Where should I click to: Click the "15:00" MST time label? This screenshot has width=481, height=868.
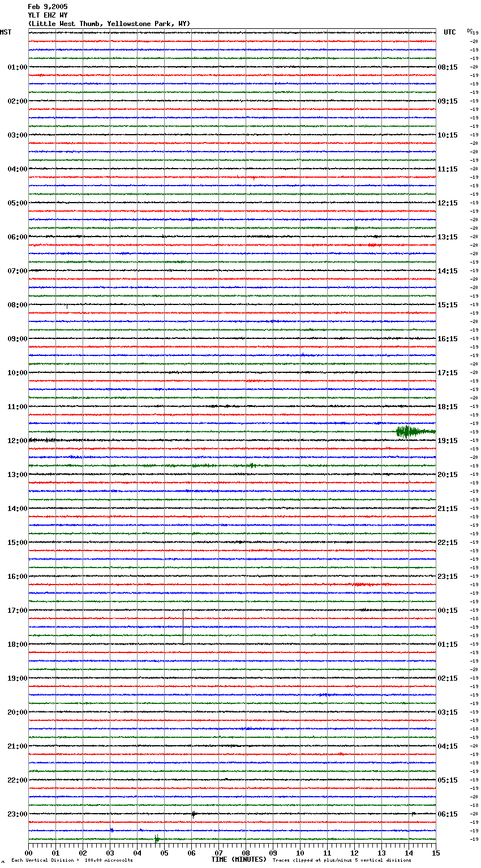point(18,543)
